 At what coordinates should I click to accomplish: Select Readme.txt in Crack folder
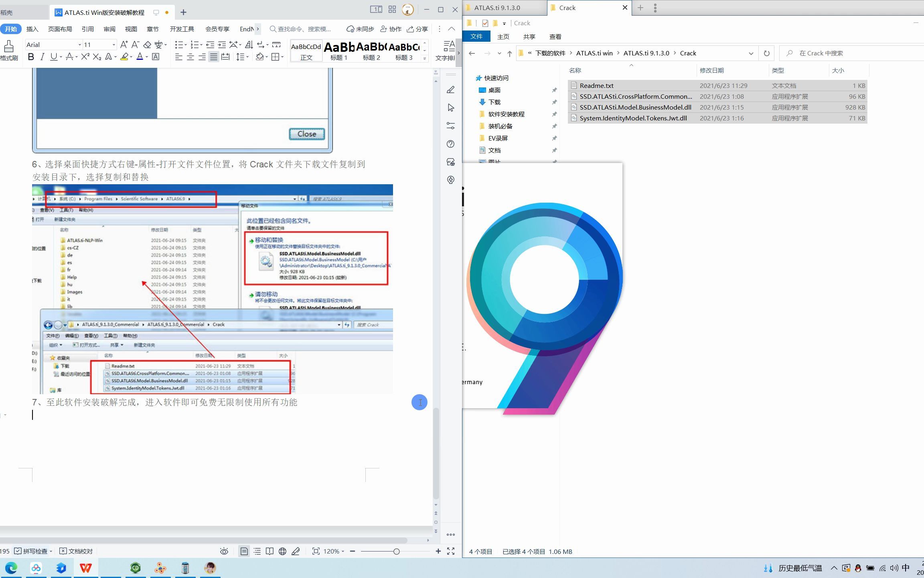[x=717, y=85]
